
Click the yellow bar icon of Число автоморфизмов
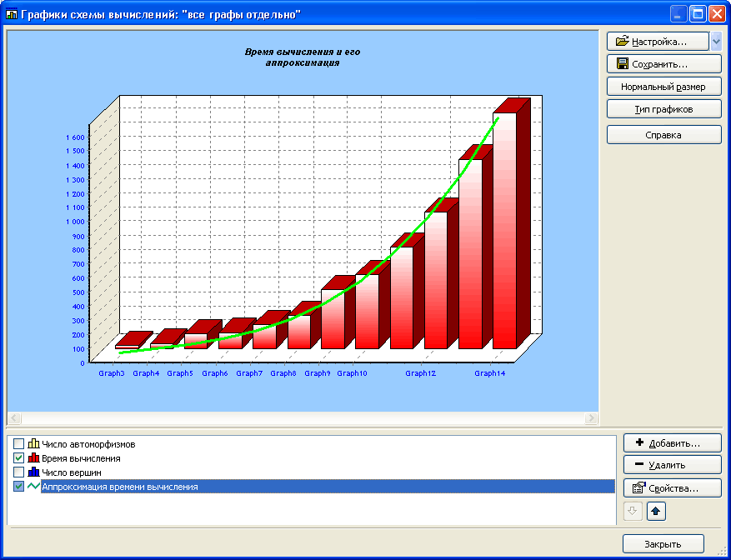point(33,443)
